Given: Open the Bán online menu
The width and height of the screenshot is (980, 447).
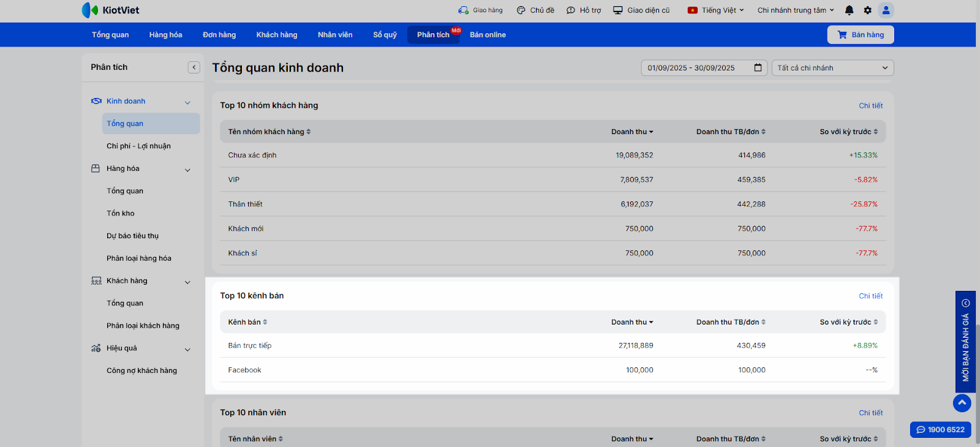Looking at the screenshot, I should 488,35.
